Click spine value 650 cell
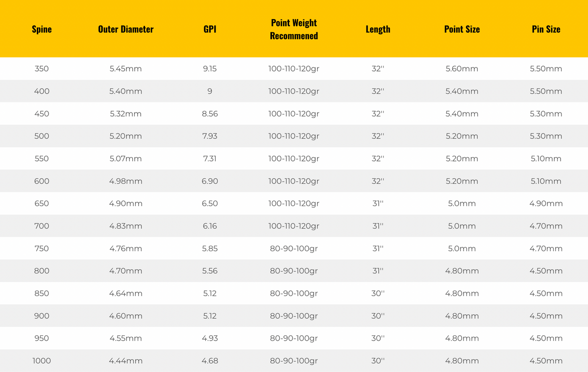The image size is (588, 372). pyautogui.click(x=42, y=204)
